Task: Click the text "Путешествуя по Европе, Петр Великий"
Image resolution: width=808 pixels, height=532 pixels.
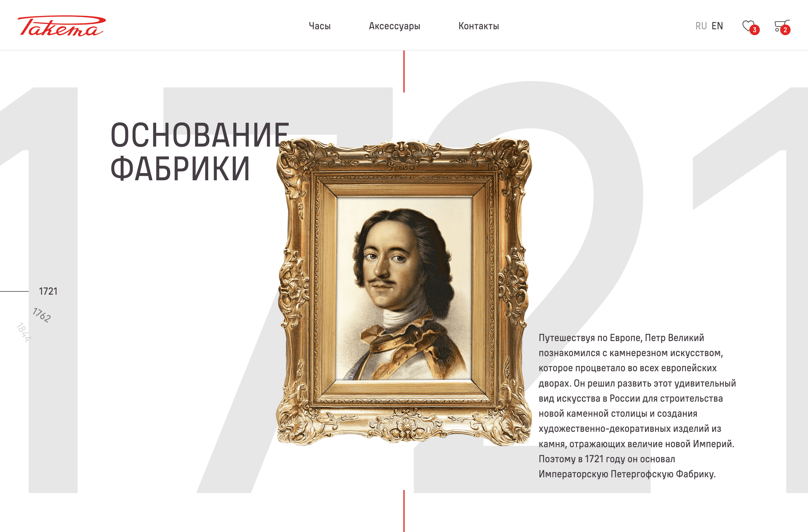Action: [x=621, y=338]
